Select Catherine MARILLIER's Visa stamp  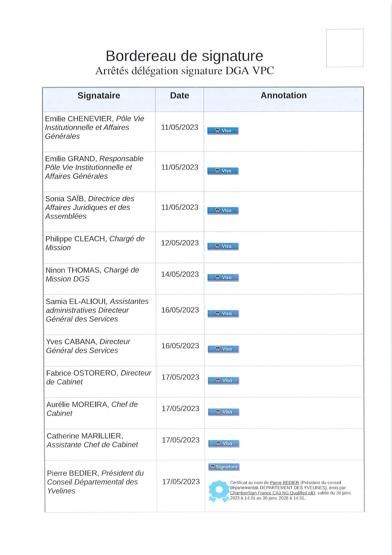click(x=224, y=444)
